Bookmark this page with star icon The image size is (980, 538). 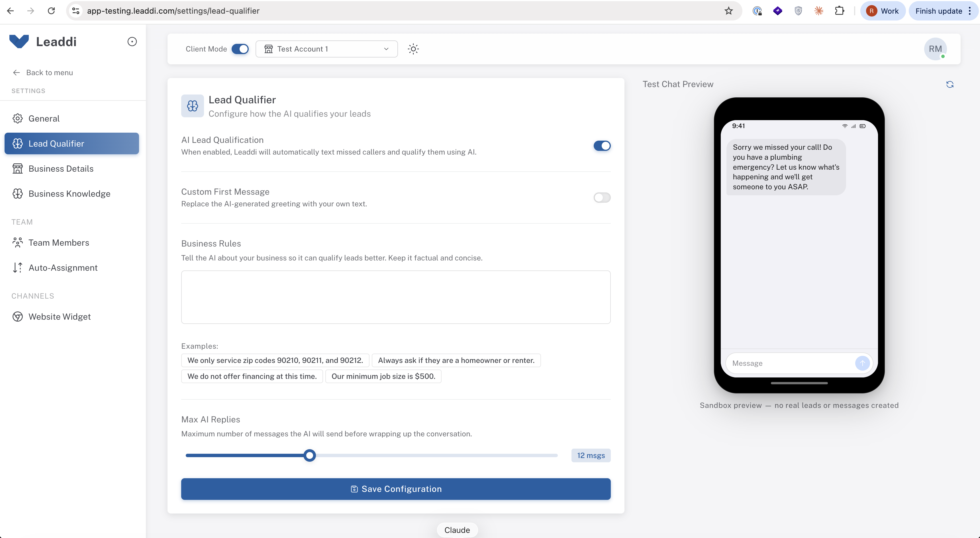(x=728, y=11)
